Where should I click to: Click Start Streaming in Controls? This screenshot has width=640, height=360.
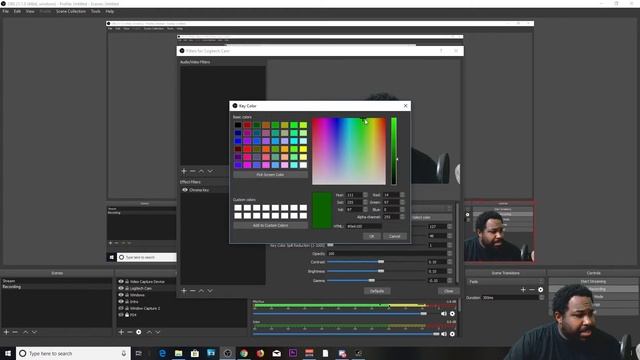593,282
